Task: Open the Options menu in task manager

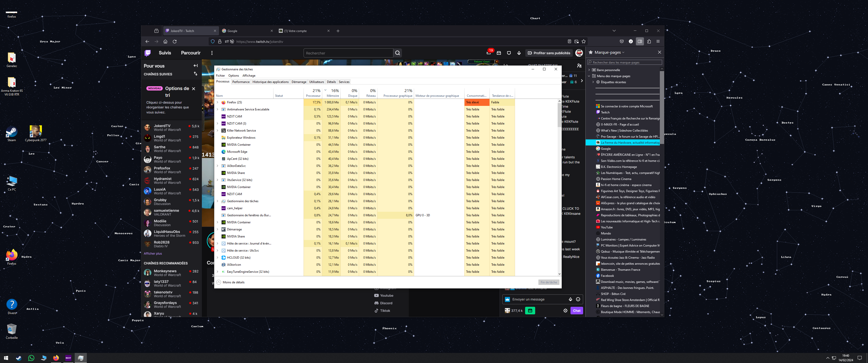Action: click(x=233, y=76)
